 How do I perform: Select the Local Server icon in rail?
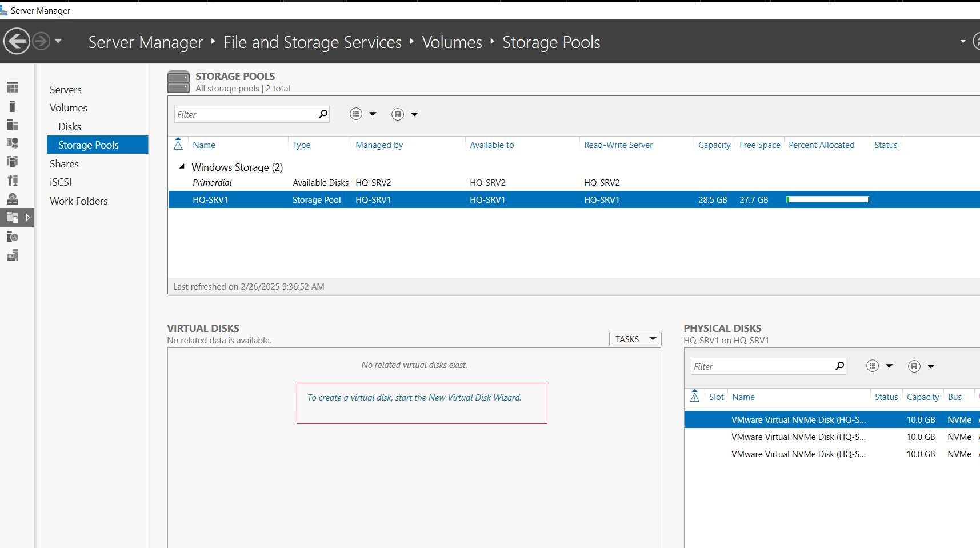tap(13, 106)
